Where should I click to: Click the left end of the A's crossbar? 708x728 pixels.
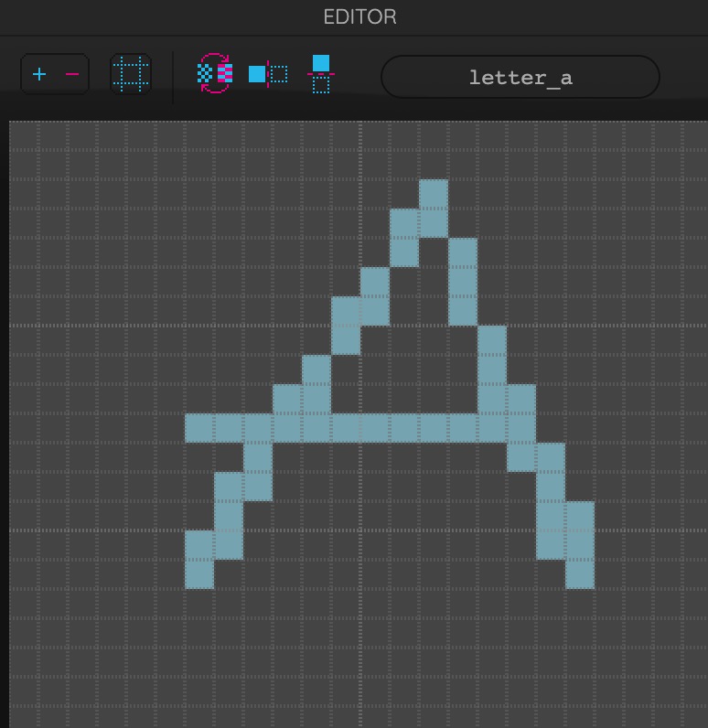point(199,428)
